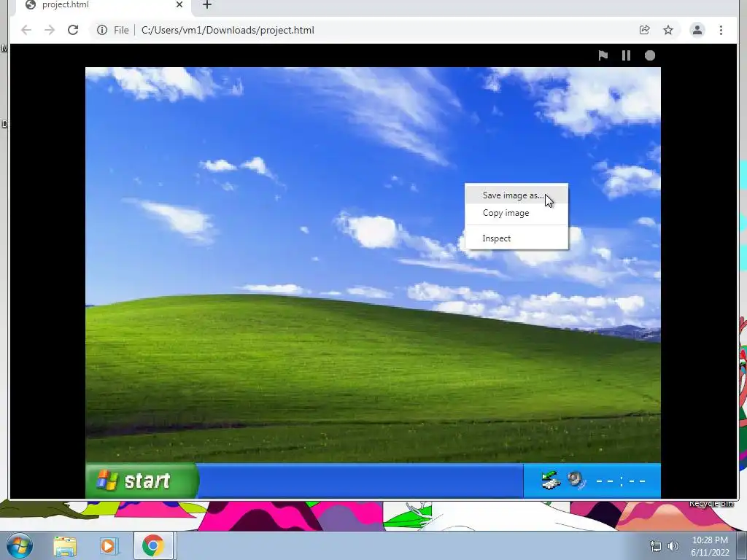
Task: Bookmark this tab with star icon
Action: [x=668, y=30]
